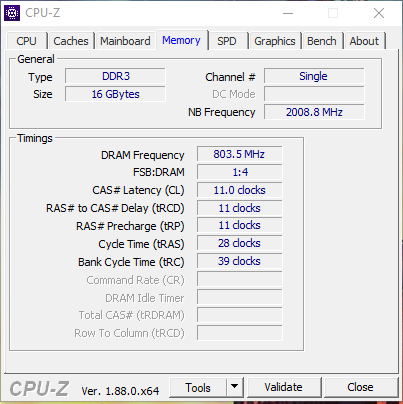The width and height of the screenshot is (403, 404).
Task: Minimize the CPU-Z window
Action: (288, 13)
